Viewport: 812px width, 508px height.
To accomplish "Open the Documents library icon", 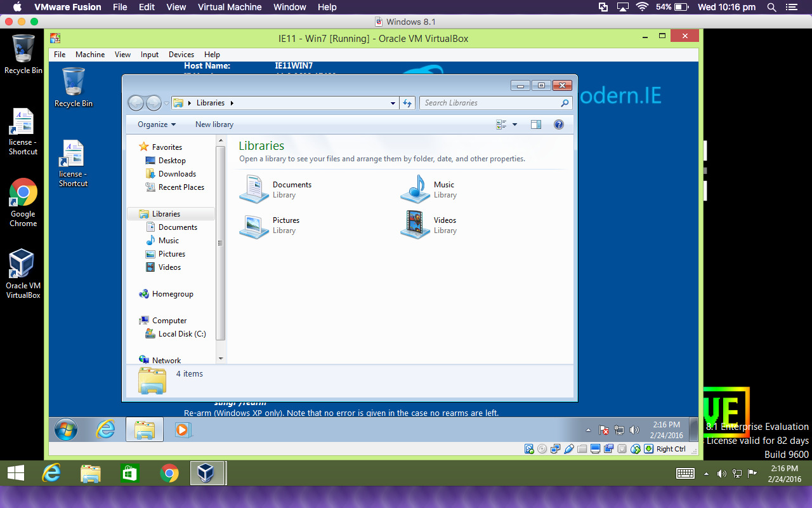I will tap(254, 189).
